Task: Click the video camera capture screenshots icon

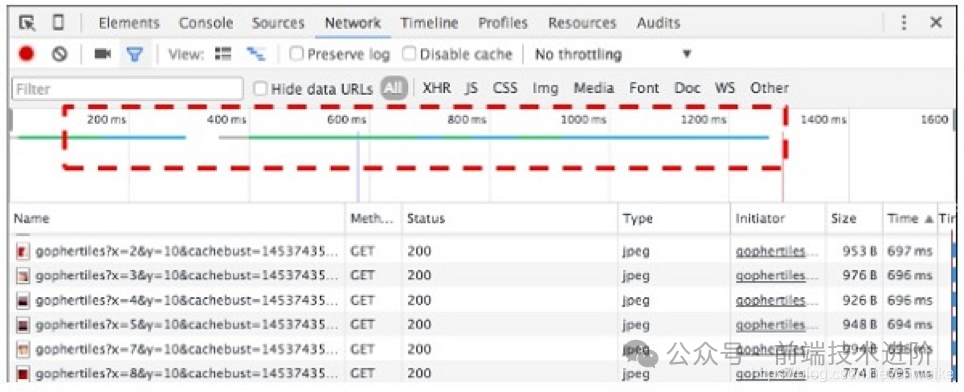Action: (x=102, y=54)
